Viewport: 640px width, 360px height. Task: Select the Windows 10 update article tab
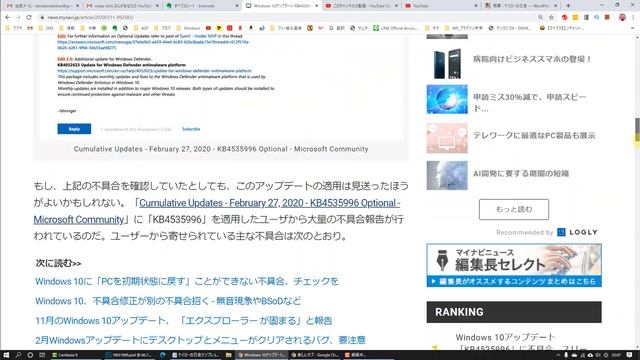click(282, 6)
